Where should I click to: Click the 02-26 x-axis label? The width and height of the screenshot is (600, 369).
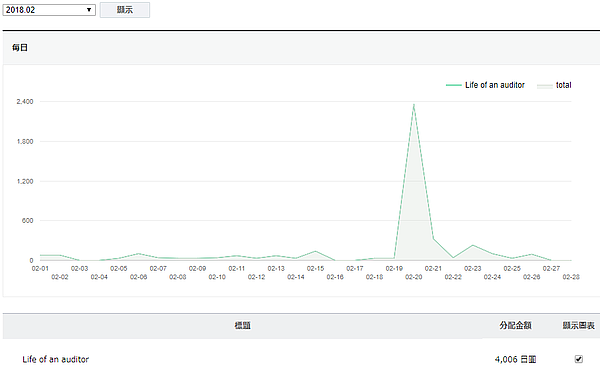(532, 277)
